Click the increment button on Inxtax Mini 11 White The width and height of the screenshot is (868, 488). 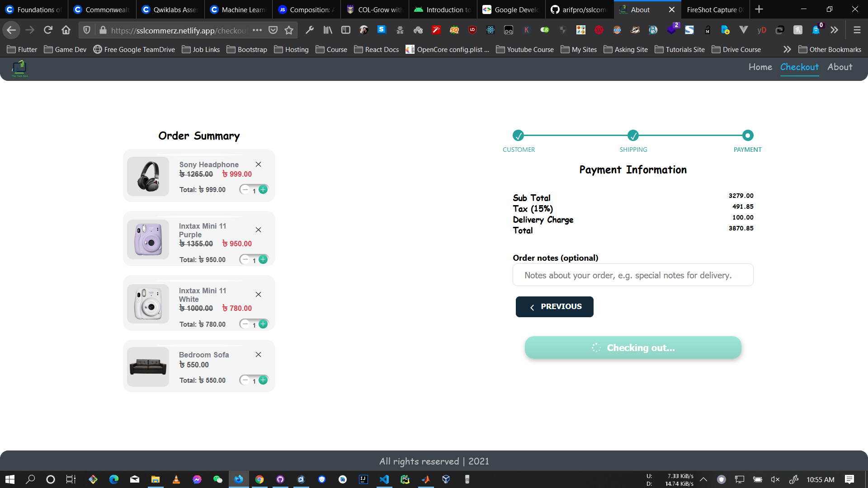pyautogui.click(x=262, y=324)
